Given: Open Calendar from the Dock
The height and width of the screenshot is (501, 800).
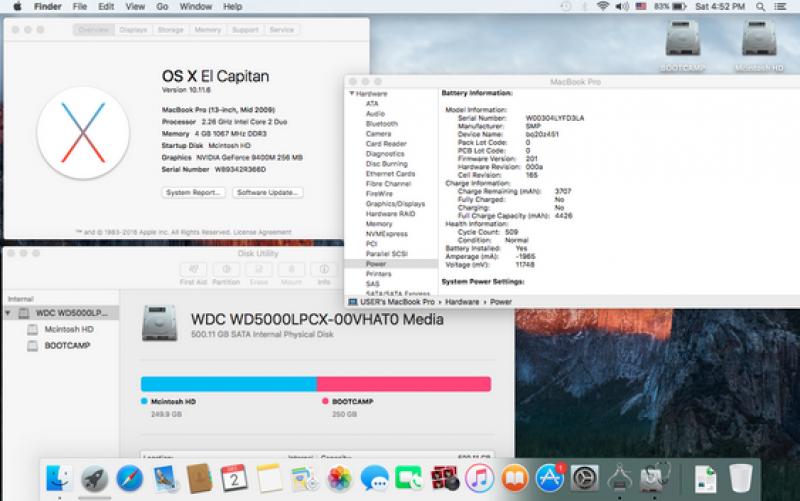Looking at the screenshot, I should pos(234,479).
